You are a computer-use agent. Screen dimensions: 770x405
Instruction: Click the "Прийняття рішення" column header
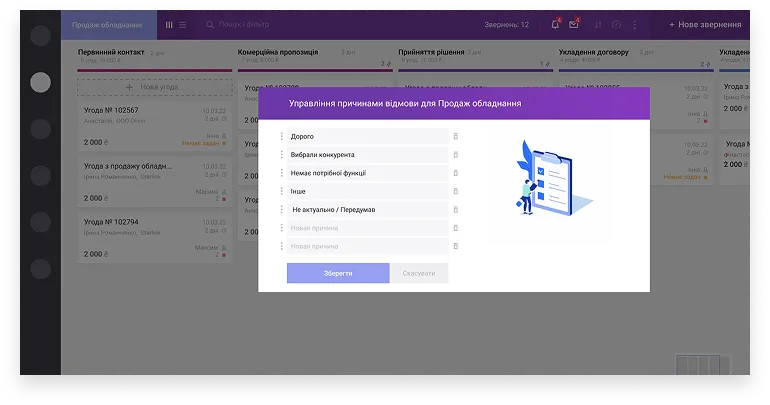[x=431, y=52]
